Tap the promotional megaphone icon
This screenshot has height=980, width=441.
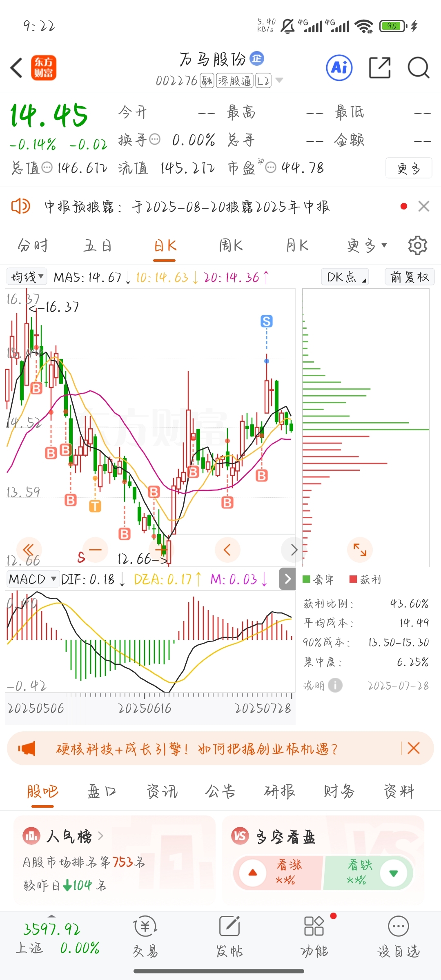pyautogui.click(x=27, y=748)
